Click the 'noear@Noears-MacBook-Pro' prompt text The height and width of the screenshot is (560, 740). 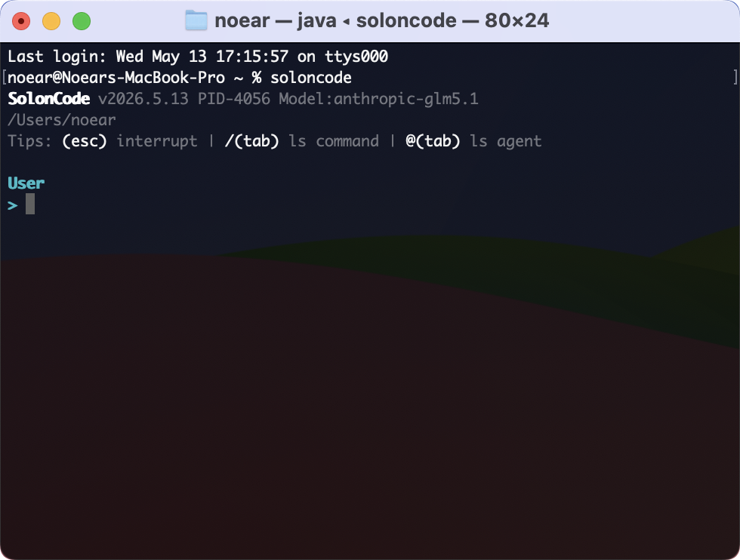[116, 78]
